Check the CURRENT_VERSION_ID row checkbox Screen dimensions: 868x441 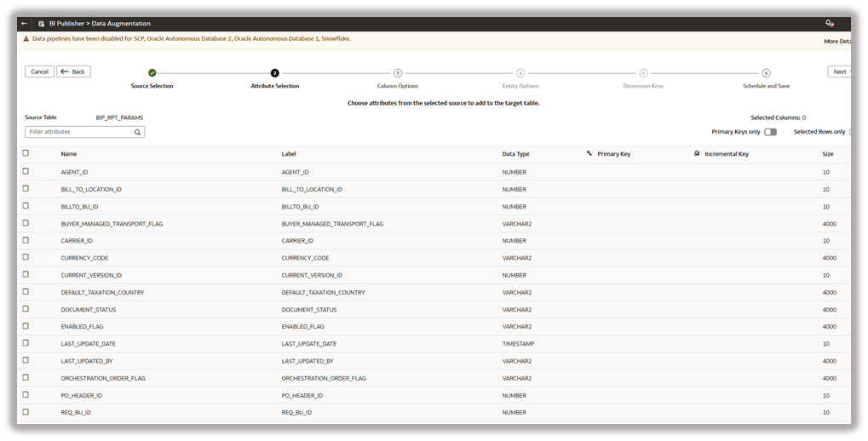(26, 274)
